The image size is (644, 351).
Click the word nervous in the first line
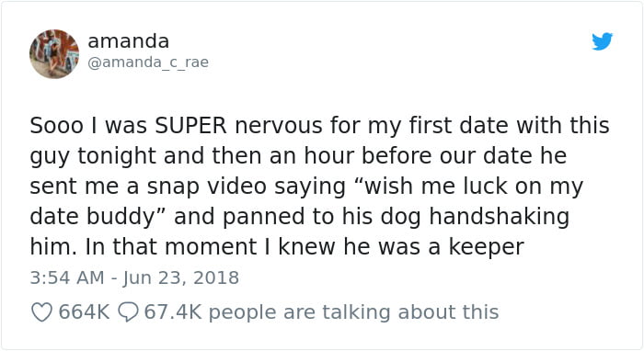(279, 126)
